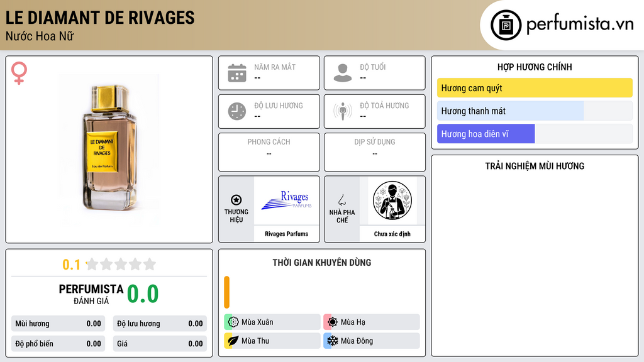The height and width of the screenshot is (362, 644).
Task: Click the Hương thanh mát accord bar
Action: click(535, 111)
